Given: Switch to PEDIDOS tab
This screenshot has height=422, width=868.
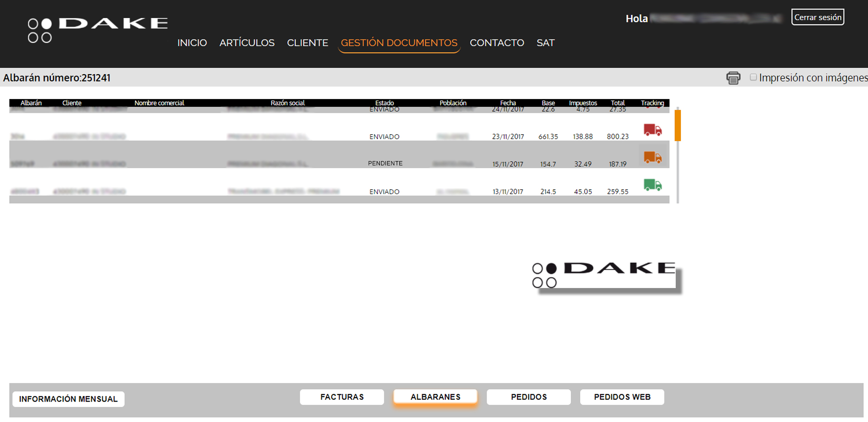Looking at the screenshot, I should [x=529, y=397].
